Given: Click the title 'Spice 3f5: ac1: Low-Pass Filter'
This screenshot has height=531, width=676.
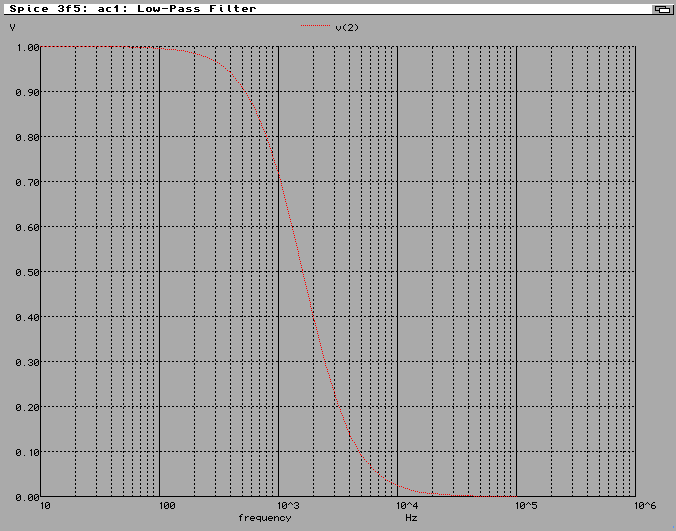Looking at the screenshot, I should pos(133,9).
